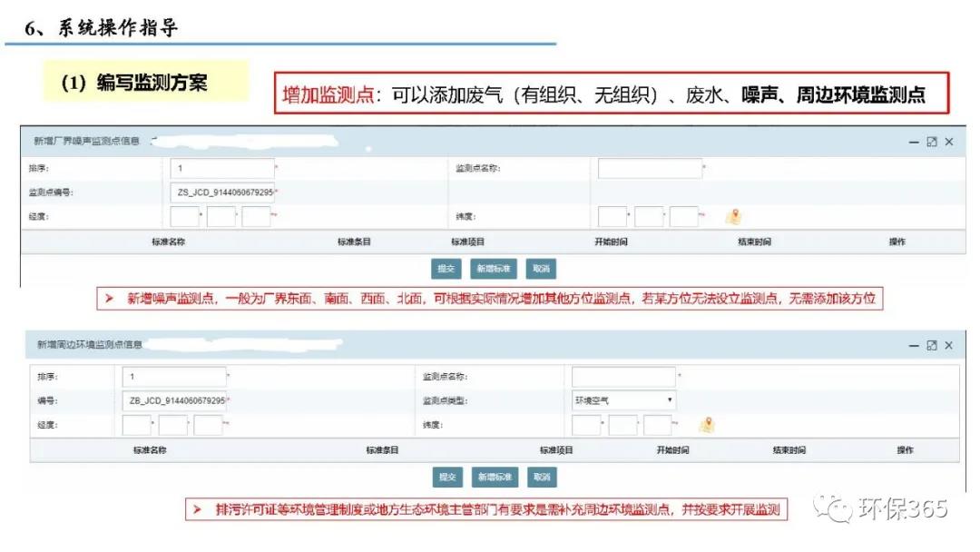Close the 新增周边环境监测点信息 dialog
Viewport: 980px width, 552px height.
pos(949,346)
